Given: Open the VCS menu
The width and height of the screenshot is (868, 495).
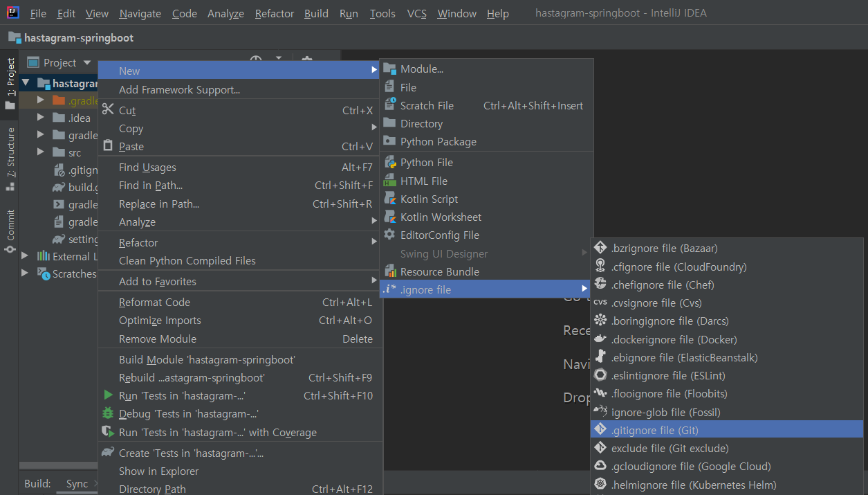Looking at the screenshot, I should (x=416, y=13).
